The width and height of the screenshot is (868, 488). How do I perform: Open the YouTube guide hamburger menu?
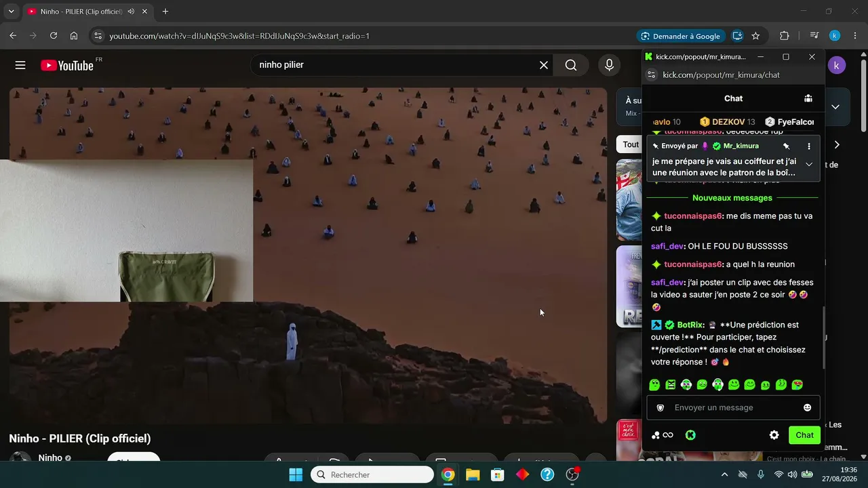20,65
